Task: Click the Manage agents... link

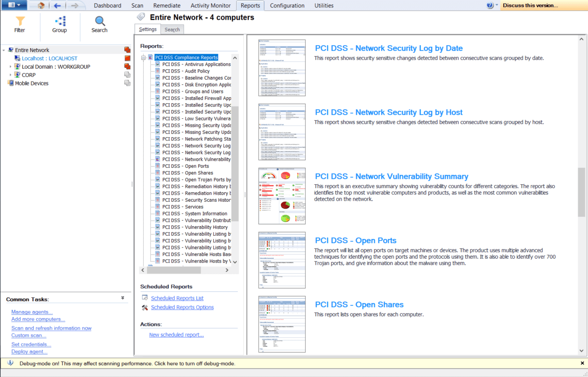Action: click(32, 312)
